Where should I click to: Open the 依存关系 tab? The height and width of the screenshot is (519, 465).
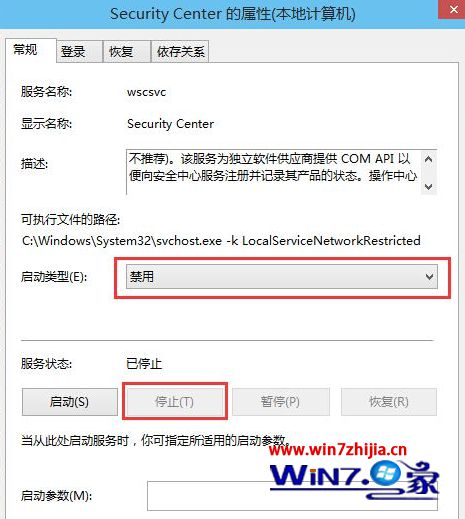pyautogui.click(x=180, y=52)
